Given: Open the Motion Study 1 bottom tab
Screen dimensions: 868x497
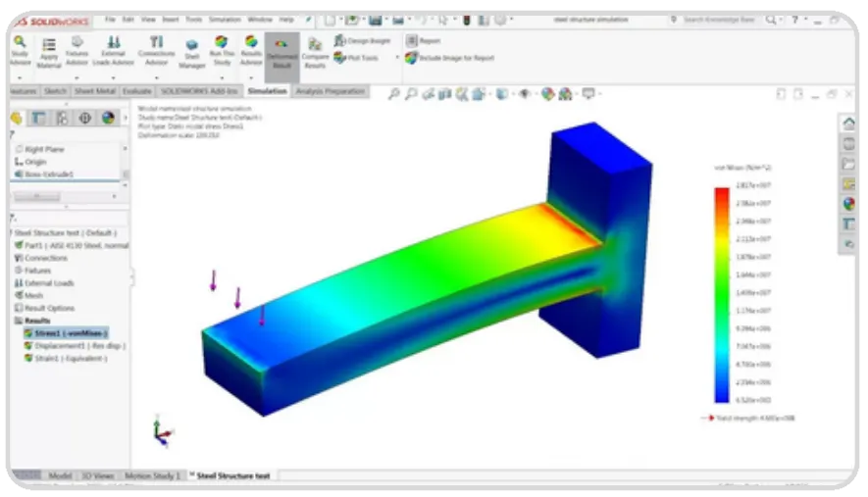Looking at the screenshot, I should pos(152,476).
